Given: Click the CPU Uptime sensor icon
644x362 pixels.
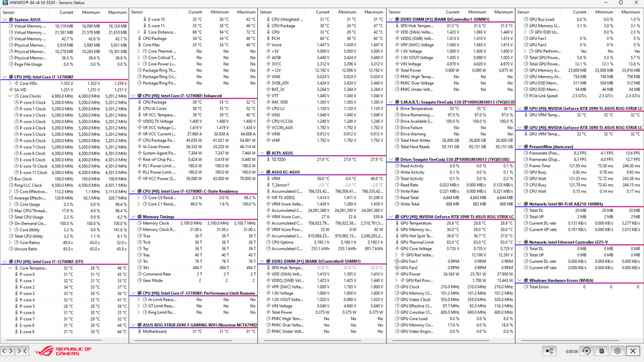Looking at the screenshot, I should pos(268,242).
